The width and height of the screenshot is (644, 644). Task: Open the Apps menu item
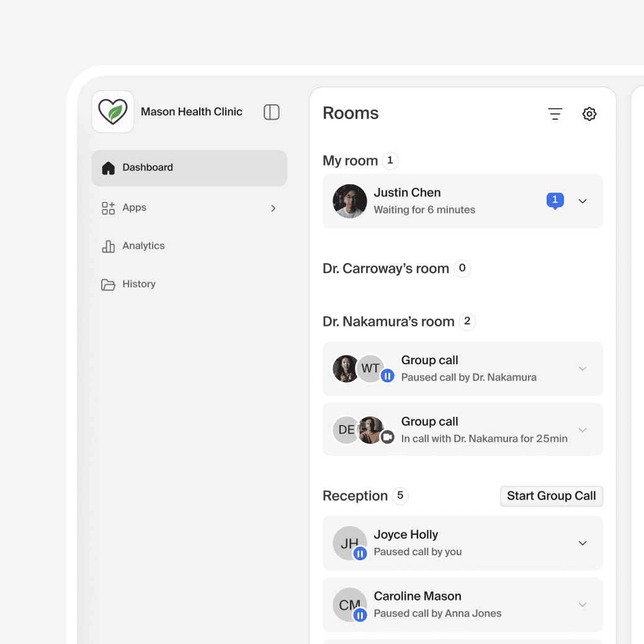coord(189,208)
